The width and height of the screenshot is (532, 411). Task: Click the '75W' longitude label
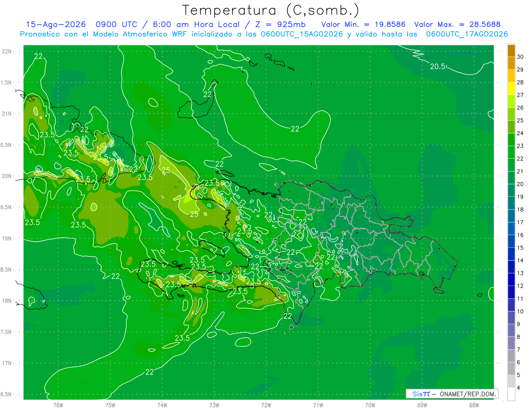point(110,405)
